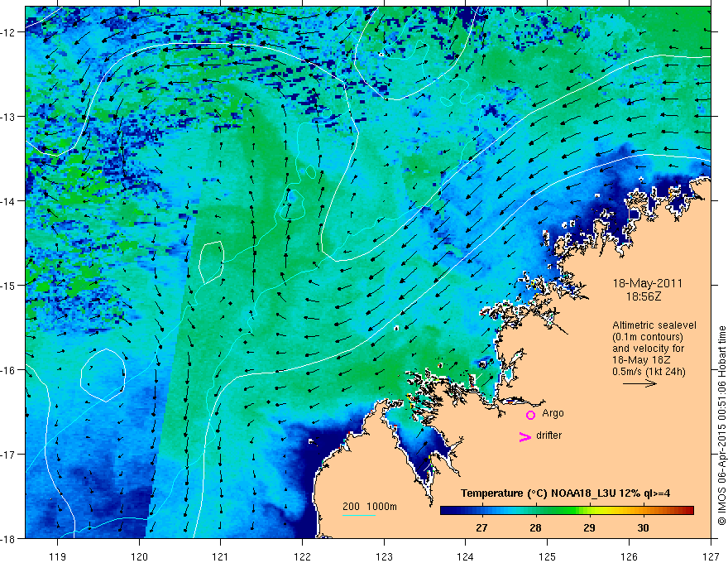Click the "Altimetric sealevel" caption line
Image resolution: width=728 pixels, height=563 pixels.
coord(654,325)
